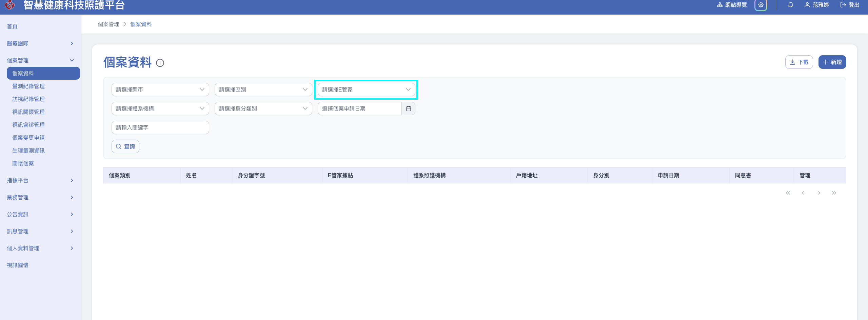Click the 查詢 search button
This screenshot has width=868, height=320.
pos(125,146)
